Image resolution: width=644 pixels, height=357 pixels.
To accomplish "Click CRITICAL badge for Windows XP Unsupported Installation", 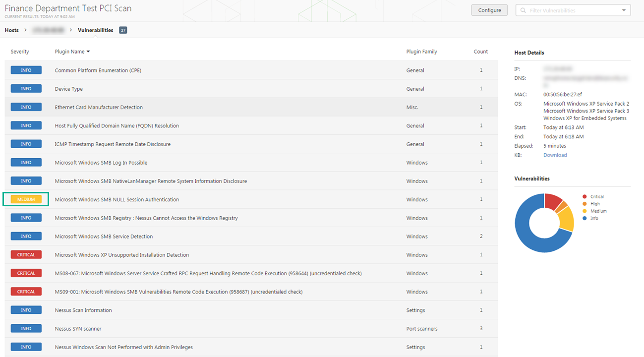I will [x=26, y=255].
